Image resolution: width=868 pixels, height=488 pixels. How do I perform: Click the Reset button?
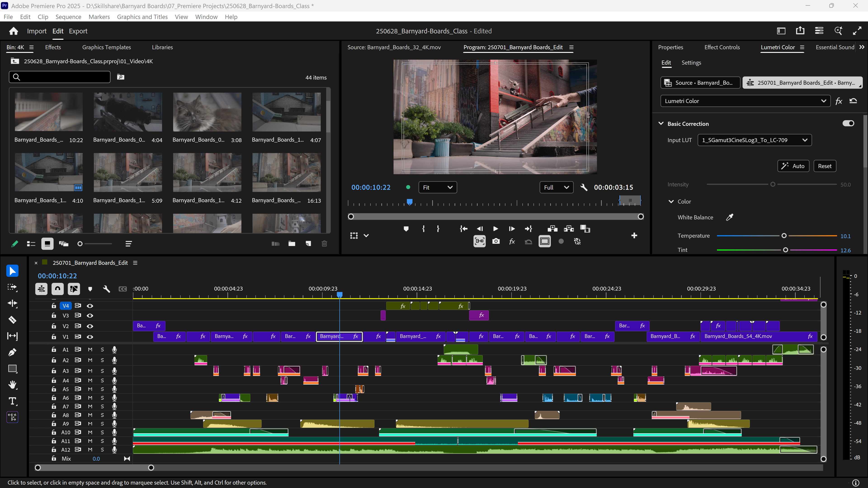pos(825,166)
